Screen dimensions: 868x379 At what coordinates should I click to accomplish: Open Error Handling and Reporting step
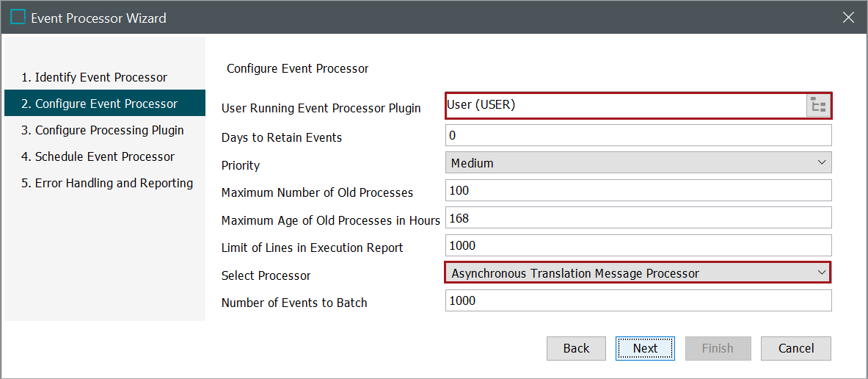107,183
